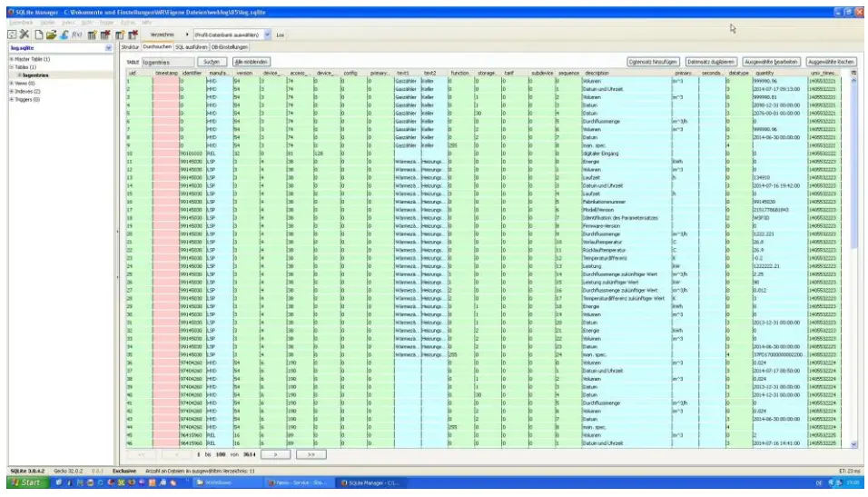The image size is (868, 497).
Task: Click the drop table icon
Action: (x=105, y=35)
